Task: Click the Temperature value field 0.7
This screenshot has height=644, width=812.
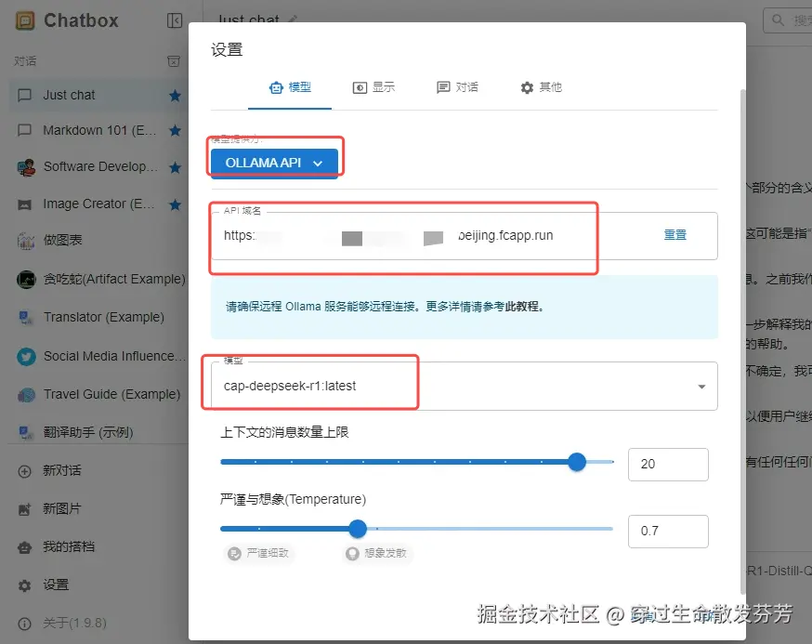Action: [x=668, y=532]
